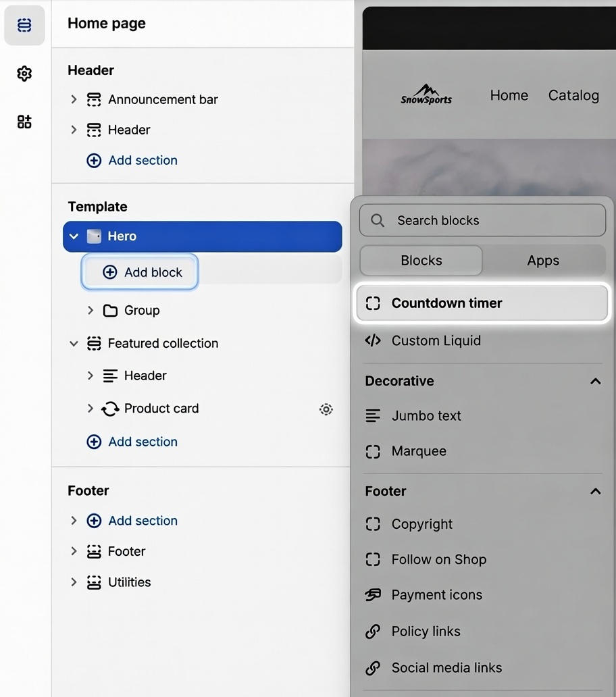Click the Follow on Shop block icon

point(372,559)
